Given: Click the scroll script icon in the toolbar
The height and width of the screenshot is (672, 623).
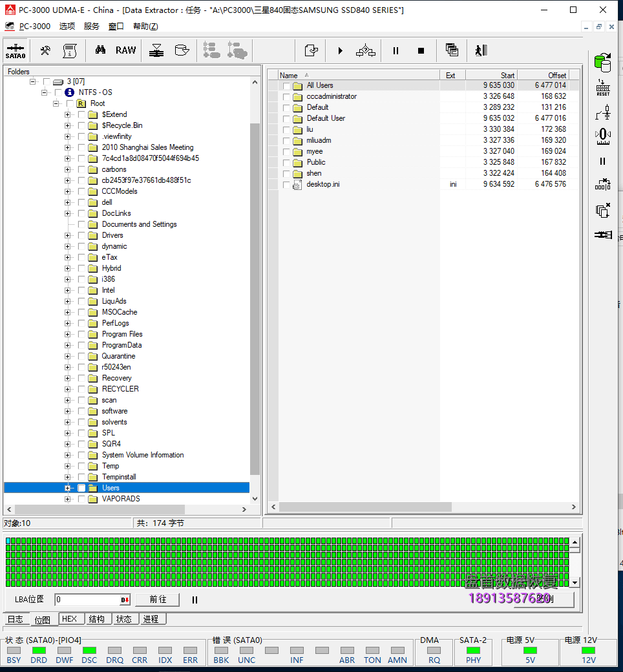Looking at the screenshot, I should click(70, 50).
